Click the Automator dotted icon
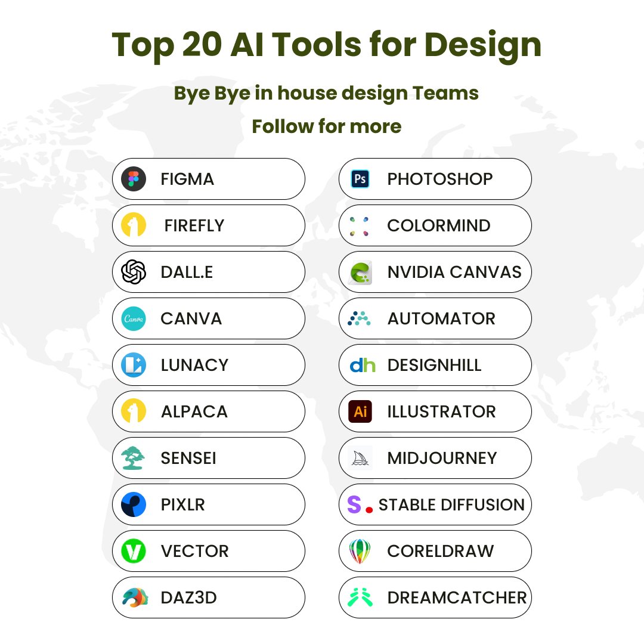 tap(359, 318)
